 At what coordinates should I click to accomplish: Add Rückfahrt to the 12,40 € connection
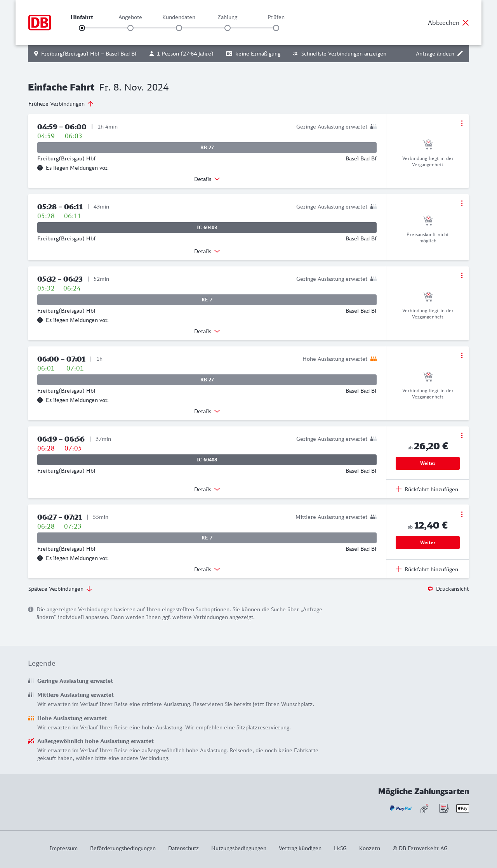(x=427, y=569)
